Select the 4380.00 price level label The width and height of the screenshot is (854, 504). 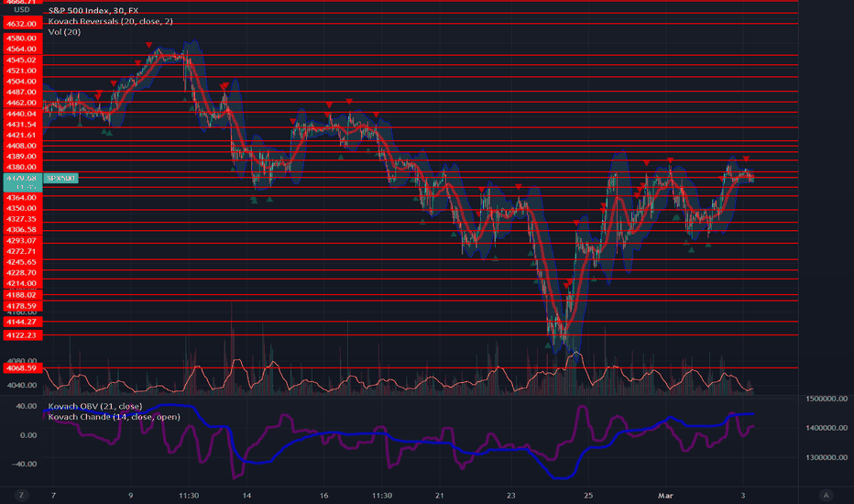[x=22, y=167]
